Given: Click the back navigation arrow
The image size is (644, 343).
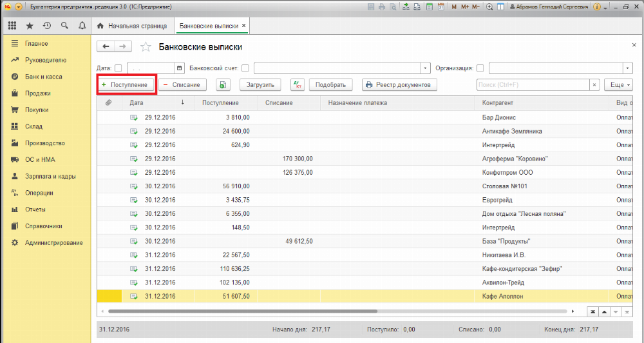Looking at the screenshot, I should click(106, 46).
